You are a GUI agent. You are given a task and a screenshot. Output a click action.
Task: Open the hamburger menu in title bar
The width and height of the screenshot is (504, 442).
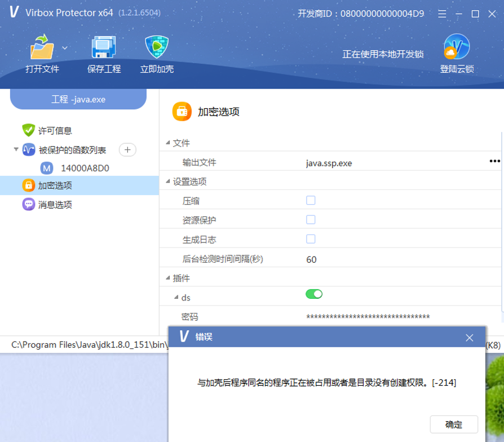point(442,14)
